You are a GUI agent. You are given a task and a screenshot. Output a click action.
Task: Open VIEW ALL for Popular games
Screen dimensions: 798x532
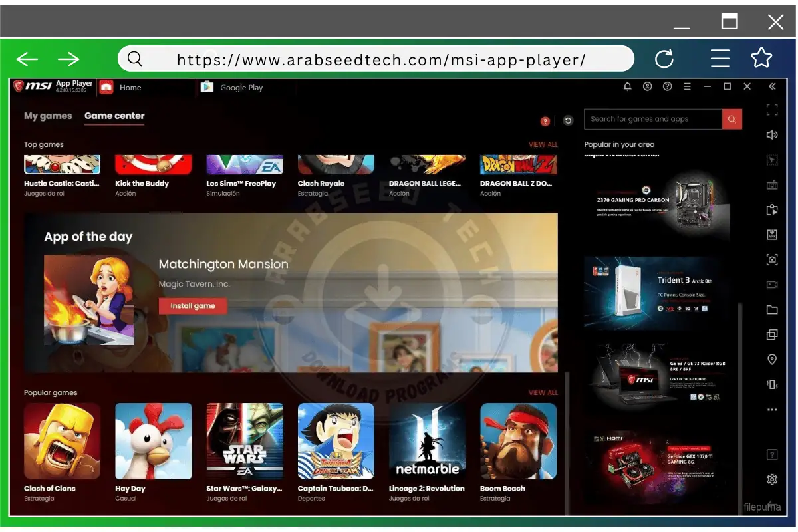click(x=543, y=392)
